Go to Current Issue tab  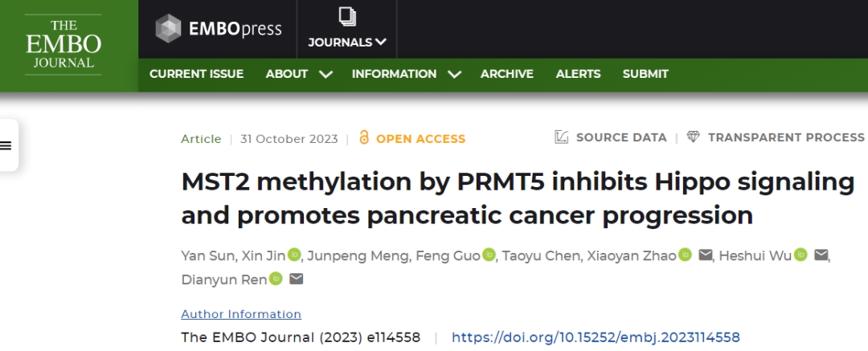[196, 74]
